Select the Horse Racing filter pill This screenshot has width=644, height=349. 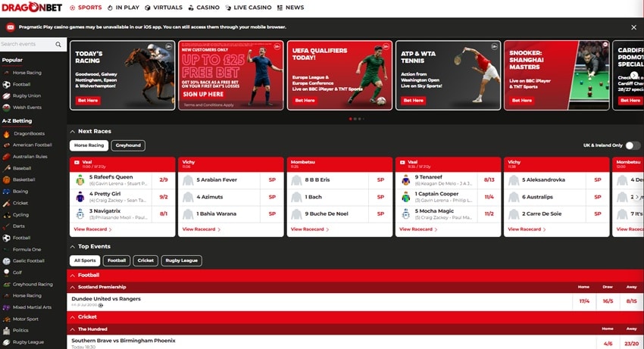point(89,145)
